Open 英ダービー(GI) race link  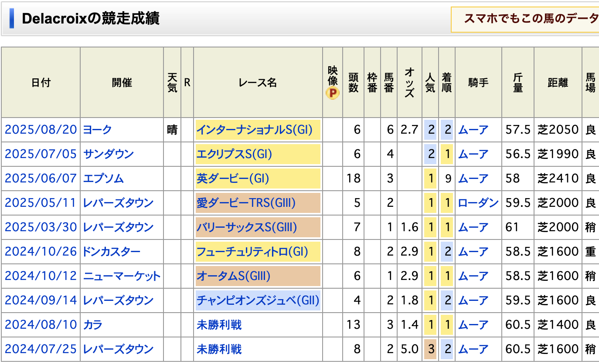point(233,179)
